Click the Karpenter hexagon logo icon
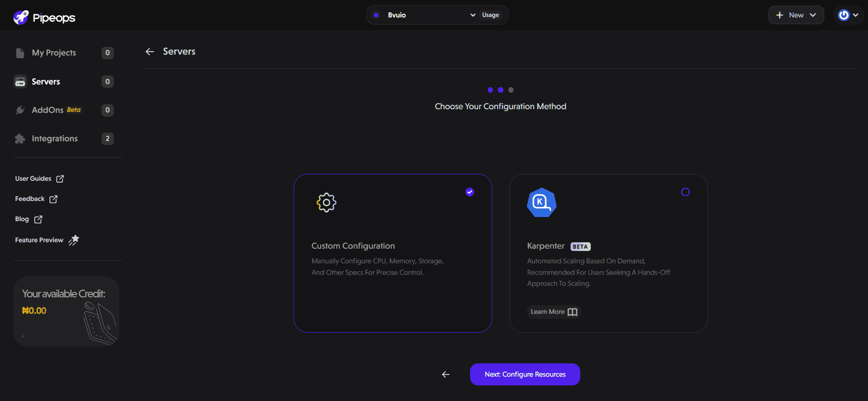 [542, 202]
